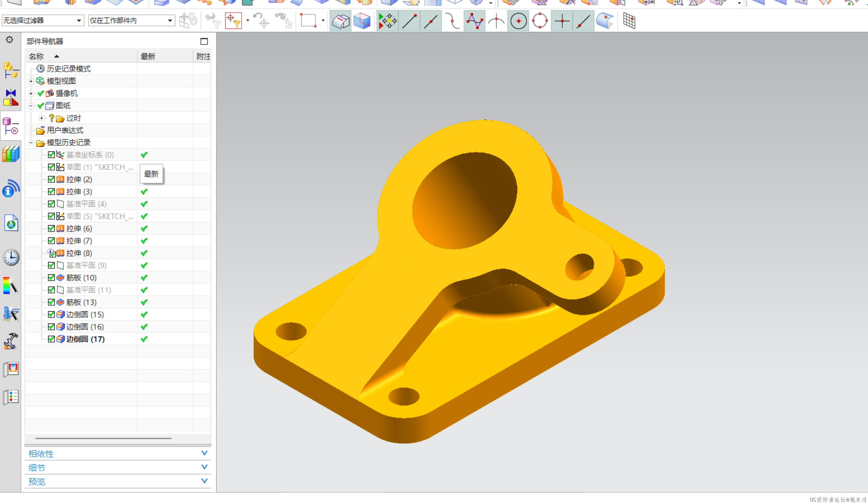This screenshot has width=868, height=504.
Task: Open the Constraint Navigator sidebar tab
Action: 11,98
